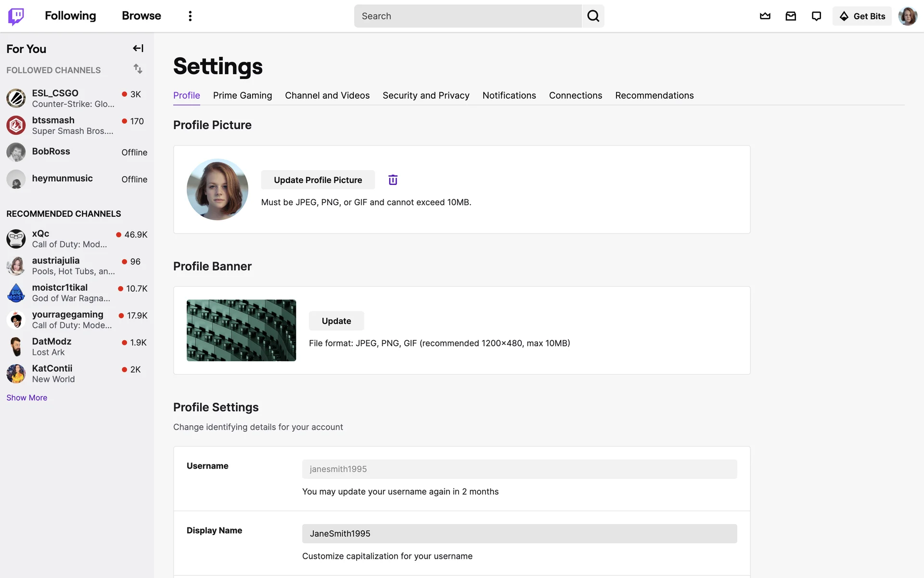Screen dimensions: 924x578
Task: Delete profile picture with trash icon
Action: [393, 180]
